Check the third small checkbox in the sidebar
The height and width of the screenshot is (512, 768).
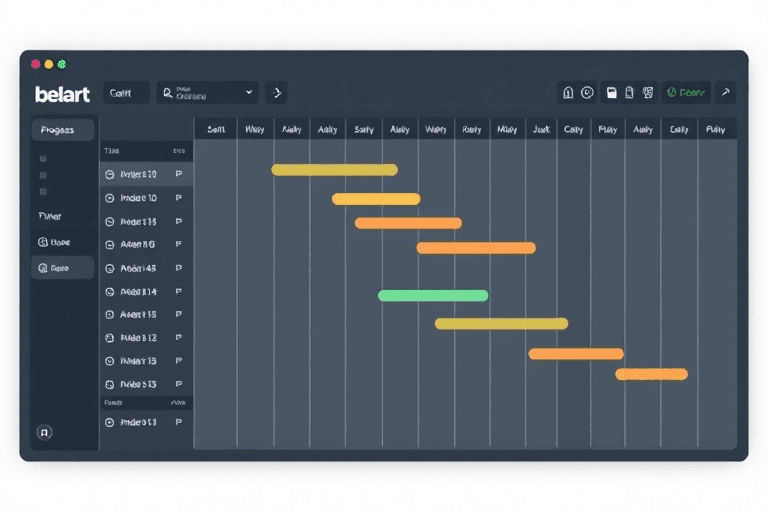43,191
